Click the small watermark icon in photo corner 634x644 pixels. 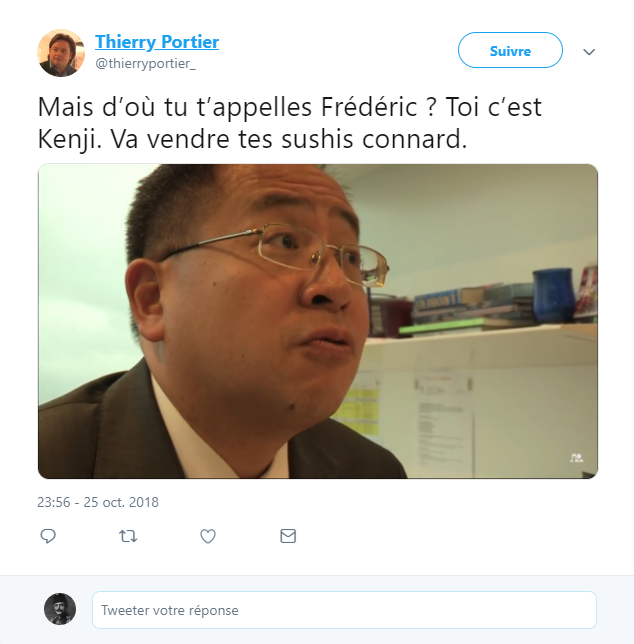(x=577, y=458)
